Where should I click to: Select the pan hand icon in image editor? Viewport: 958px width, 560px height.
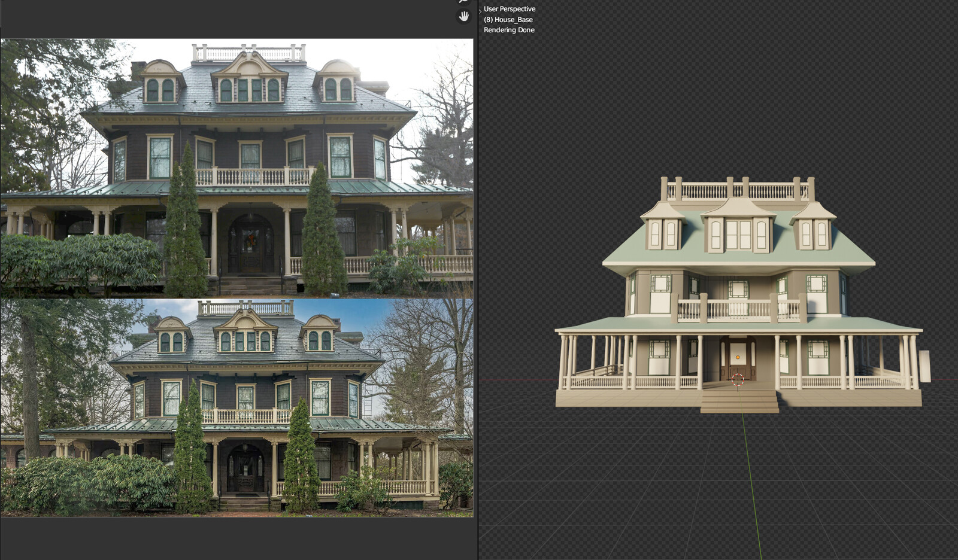pyautogui.click(x=463, y=17)
